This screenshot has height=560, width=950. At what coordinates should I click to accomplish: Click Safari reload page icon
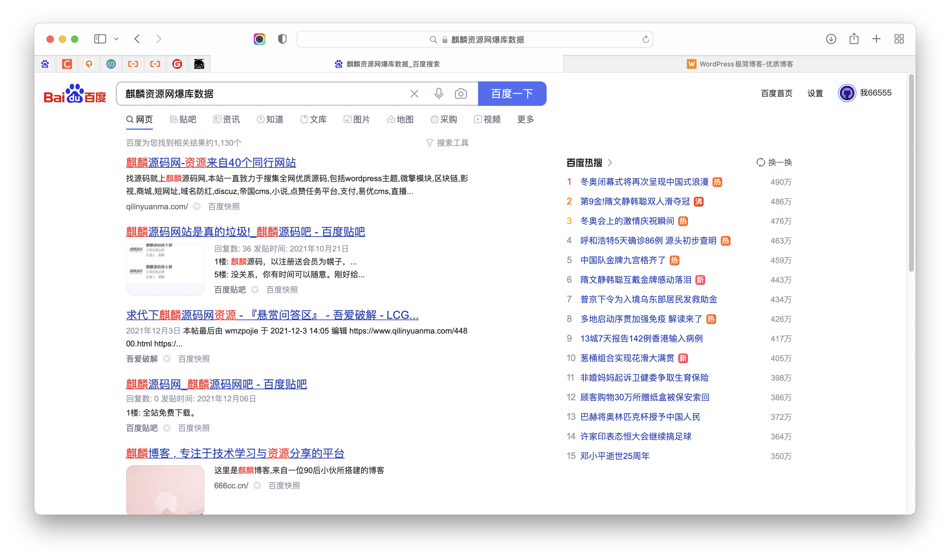pos(645,39)
